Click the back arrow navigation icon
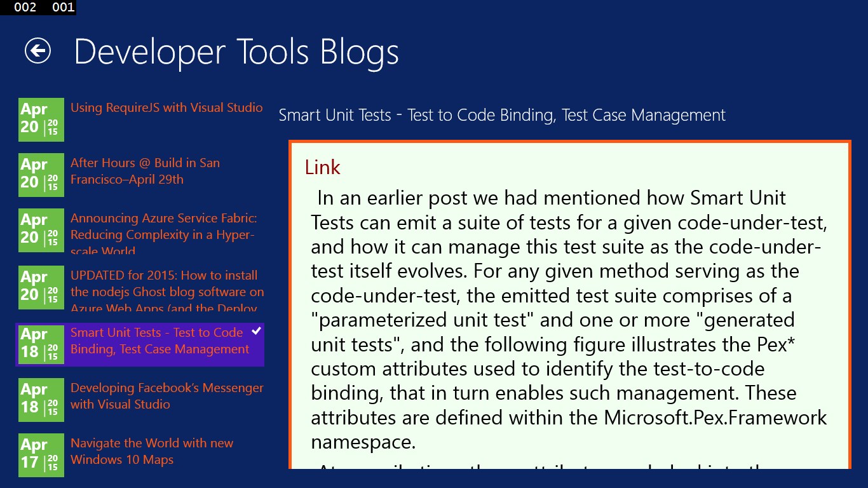 click(x=38, y=51)
